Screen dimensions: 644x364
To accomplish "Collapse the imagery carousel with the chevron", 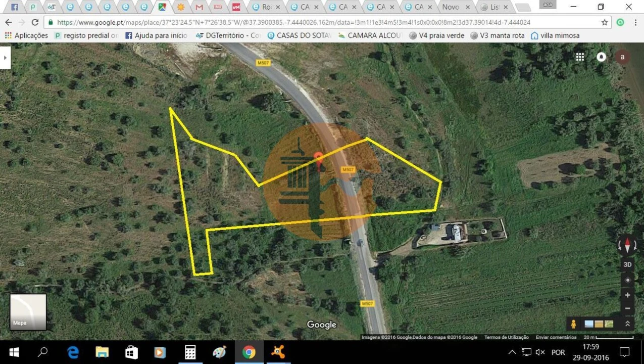I will point(627,323).
